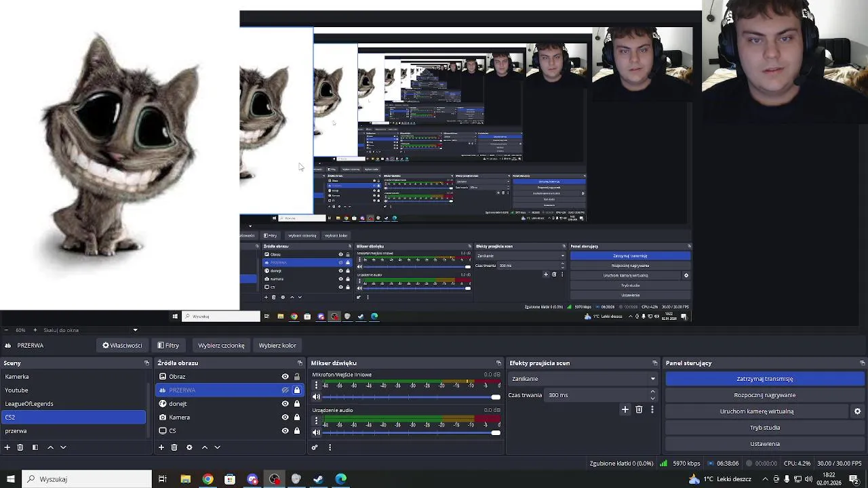
Task: Unlock the PRZERWA source
Action: (297, 390)
